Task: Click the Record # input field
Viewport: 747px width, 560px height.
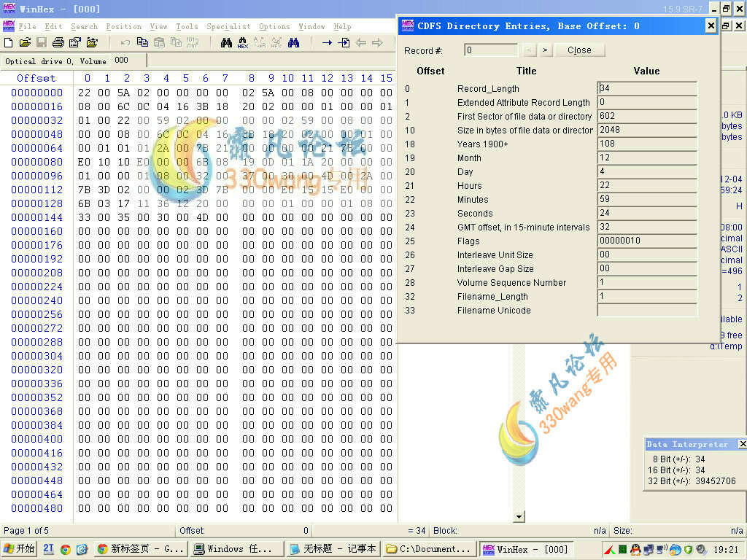Action: (x=491, y=50)
